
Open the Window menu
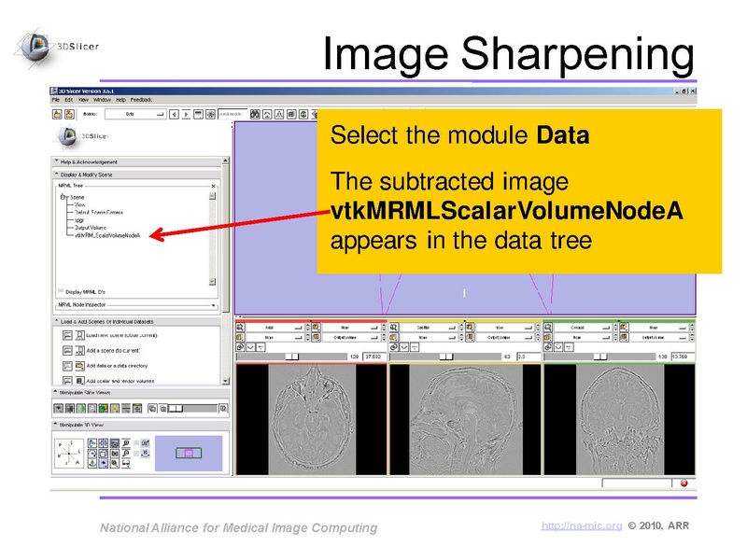coord(102,100)
